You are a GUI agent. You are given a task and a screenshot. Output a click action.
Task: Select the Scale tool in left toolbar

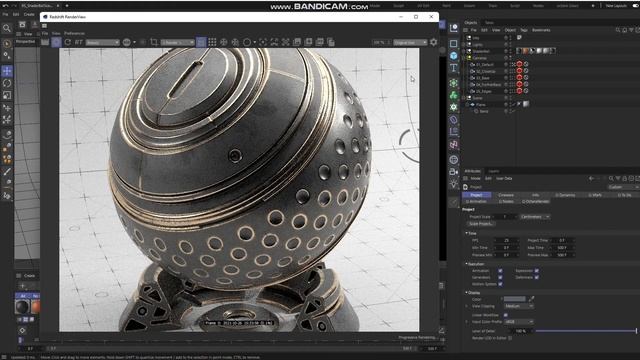7,95
